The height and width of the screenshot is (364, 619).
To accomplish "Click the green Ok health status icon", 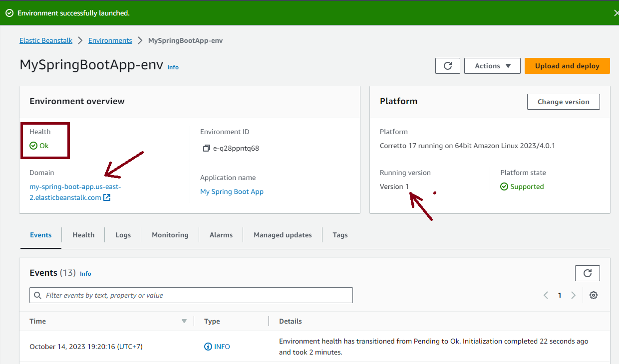I will point(33,146).
